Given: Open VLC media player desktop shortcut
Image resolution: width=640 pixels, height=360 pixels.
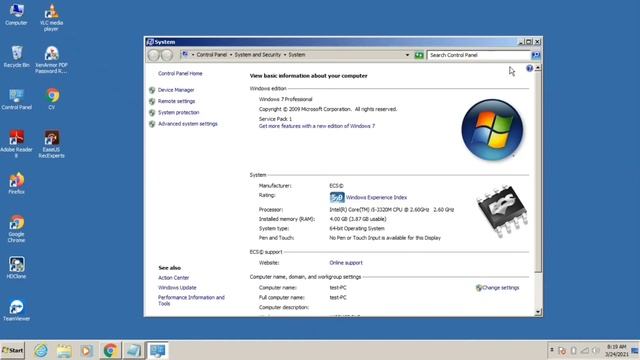Looking at the screenshot, I should click(51, 18).
